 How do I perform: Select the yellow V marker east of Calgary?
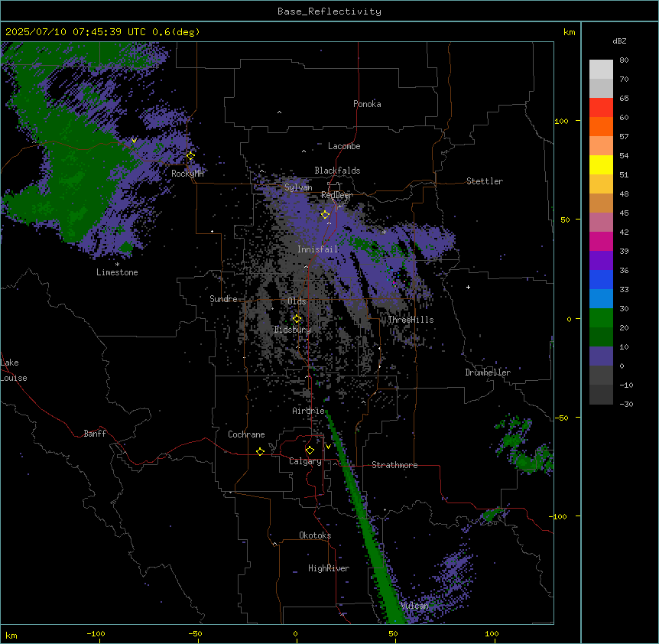(x=328, y=447)
